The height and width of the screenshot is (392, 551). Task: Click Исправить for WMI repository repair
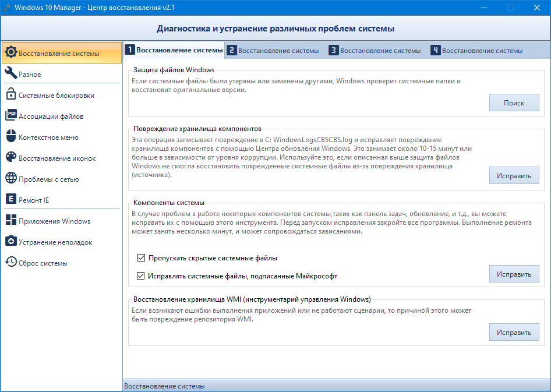tap(514, 332)
